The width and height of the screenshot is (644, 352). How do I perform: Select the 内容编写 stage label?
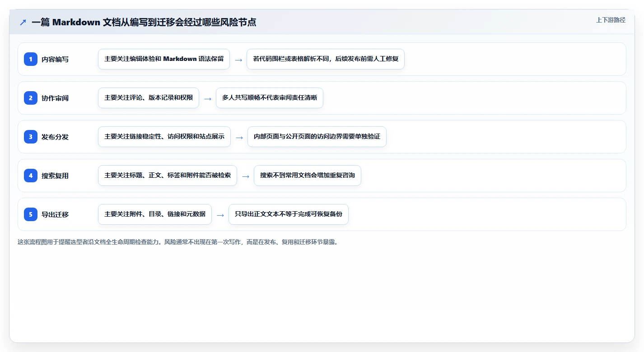[55, 59]
